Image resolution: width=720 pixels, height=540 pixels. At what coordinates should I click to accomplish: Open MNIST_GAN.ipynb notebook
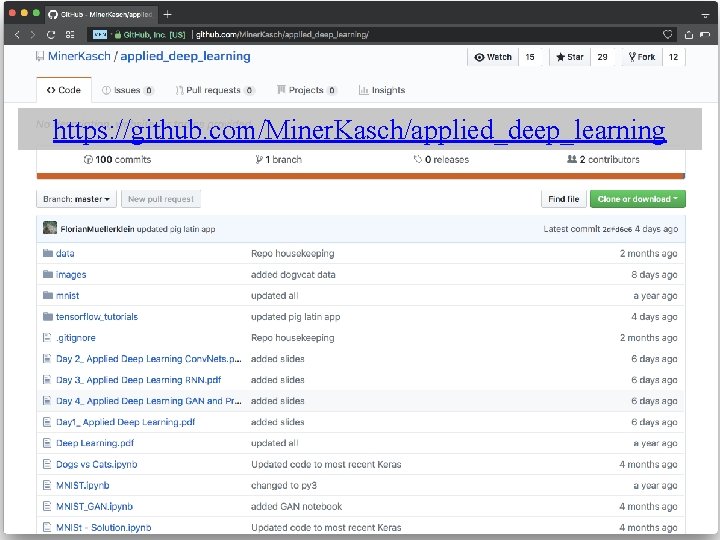(x=95, y=506)
